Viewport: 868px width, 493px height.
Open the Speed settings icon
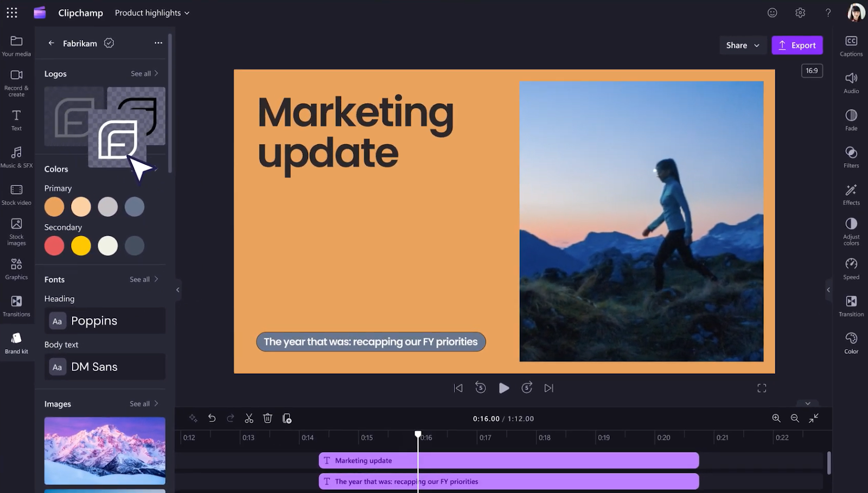pos(851,268)
